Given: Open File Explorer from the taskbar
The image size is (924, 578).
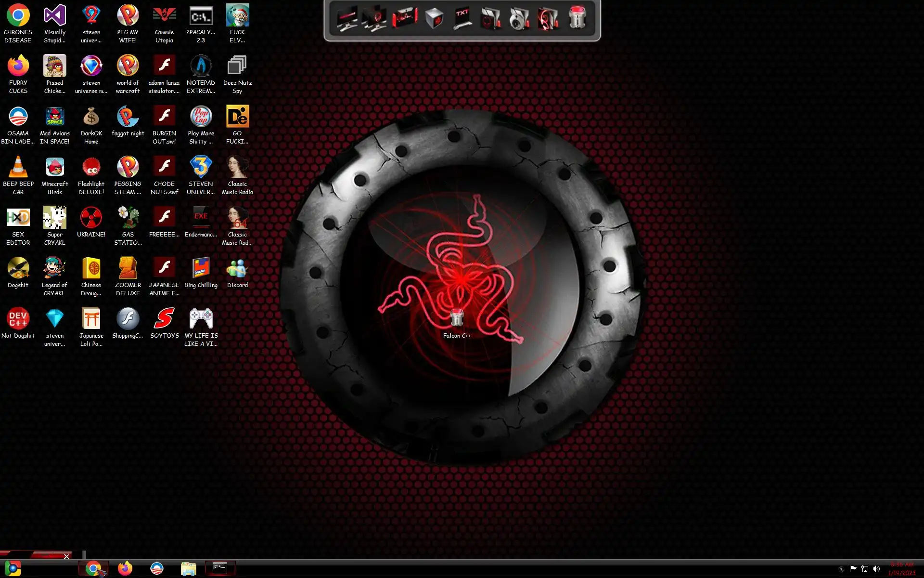Looking at the screenshot, I should [x=189, y=569].
